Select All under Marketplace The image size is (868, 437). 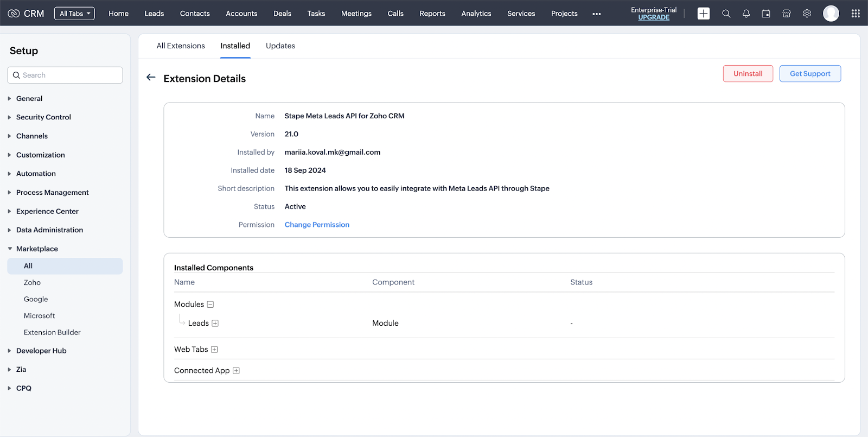coord(65,266)
